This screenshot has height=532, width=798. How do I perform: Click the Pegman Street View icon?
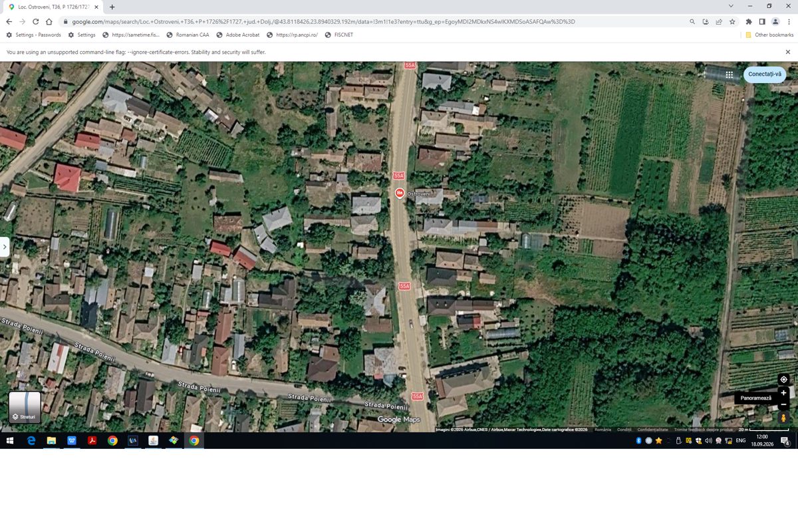click(783, 418)
